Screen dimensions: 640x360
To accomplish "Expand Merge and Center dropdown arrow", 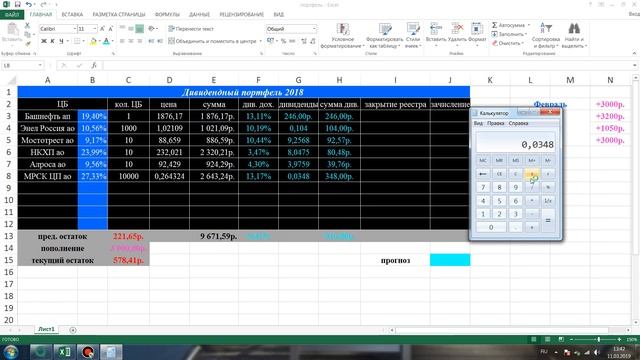I will [260, 41].
